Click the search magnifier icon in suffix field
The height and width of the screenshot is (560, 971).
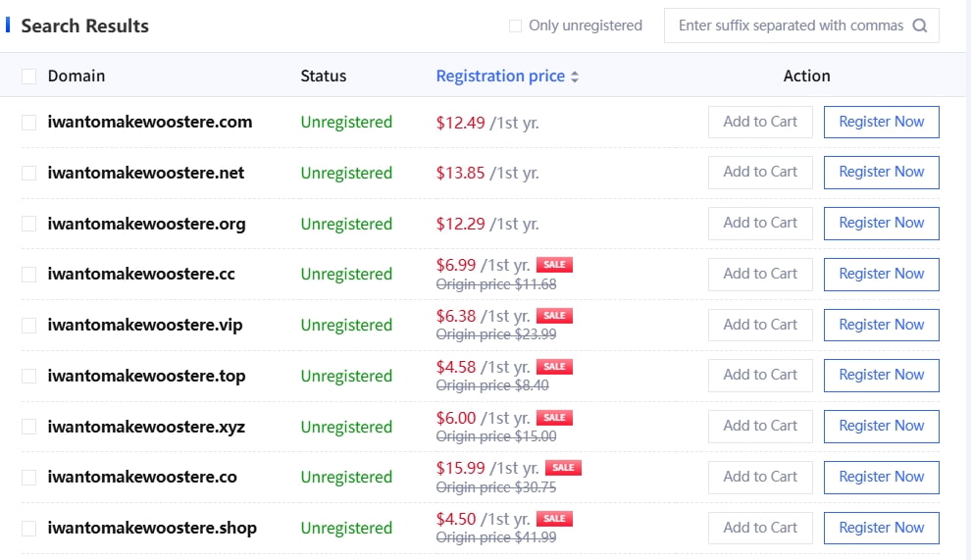919,26
